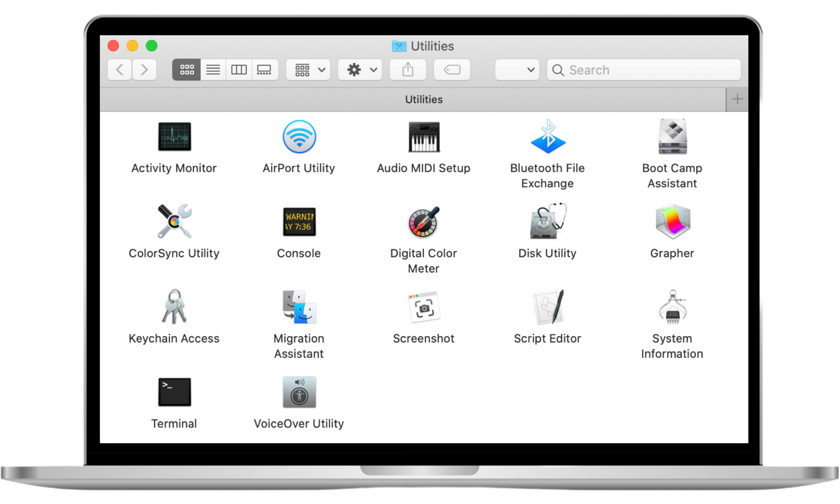
Task: Switch to gallery view
Action: [x=264, y=70]
